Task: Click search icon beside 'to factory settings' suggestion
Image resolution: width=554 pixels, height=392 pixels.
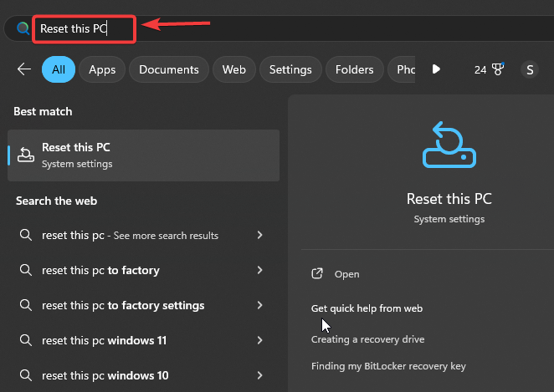Action: pyautogui.click(x=26, y=305)
